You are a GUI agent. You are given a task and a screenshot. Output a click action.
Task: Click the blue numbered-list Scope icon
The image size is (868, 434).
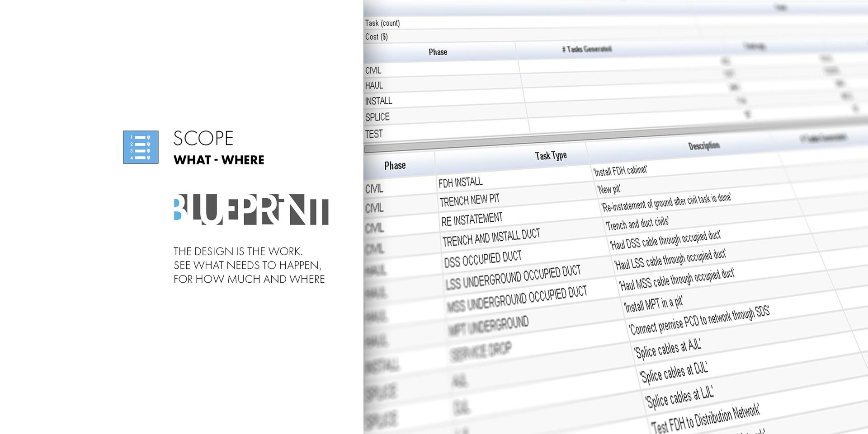141,147
